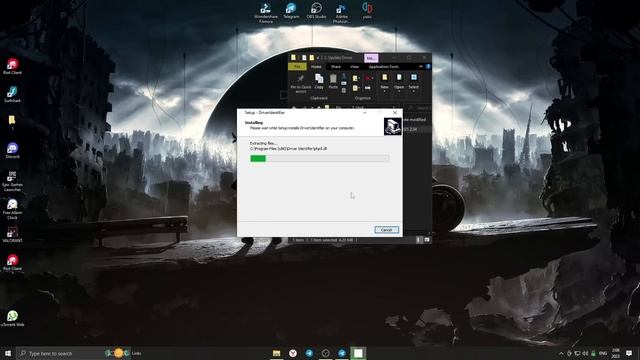This screenshot has width=640, height=360.
Task: Click Move to icon in Explorer ribbon
Action: [356, 78]
